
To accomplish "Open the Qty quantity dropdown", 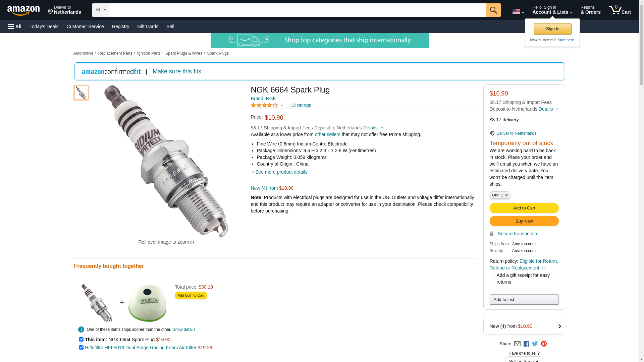I will click(x=499, y=195).
